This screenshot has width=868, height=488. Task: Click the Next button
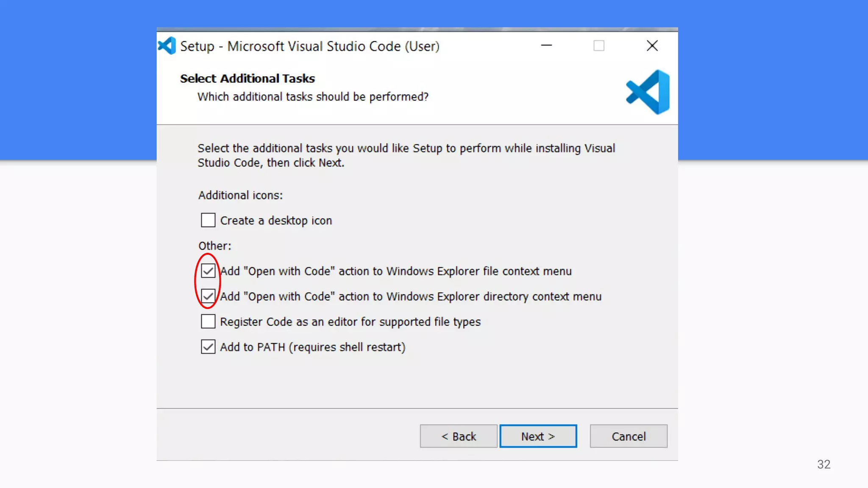click(538, 436)
